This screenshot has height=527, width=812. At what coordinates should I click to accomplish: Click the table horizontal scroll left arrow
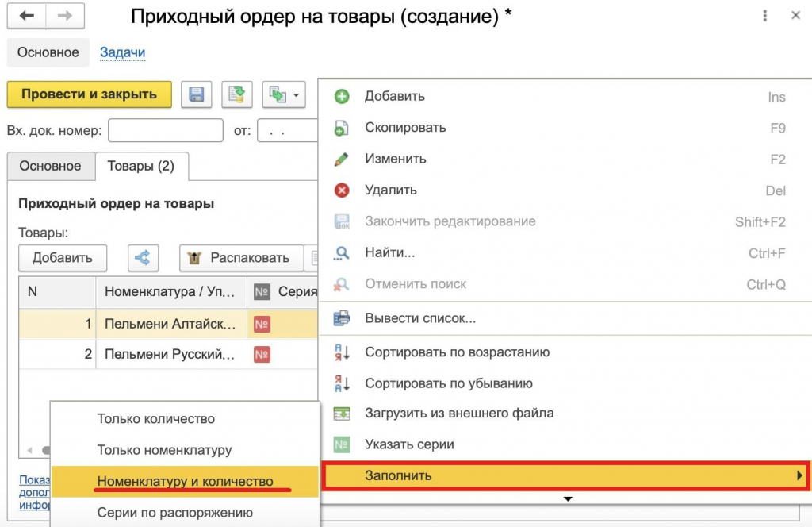click(30, 450)
